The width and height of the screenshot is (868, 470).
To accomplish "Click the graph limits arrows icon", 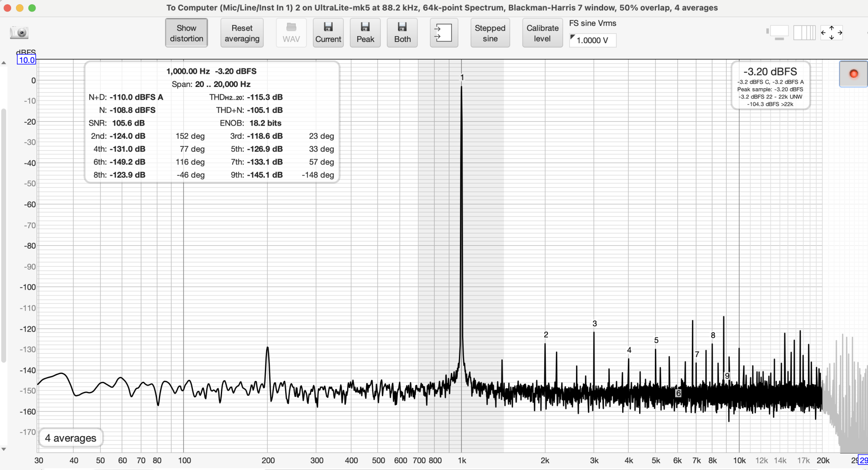I will tap(832, 33).
